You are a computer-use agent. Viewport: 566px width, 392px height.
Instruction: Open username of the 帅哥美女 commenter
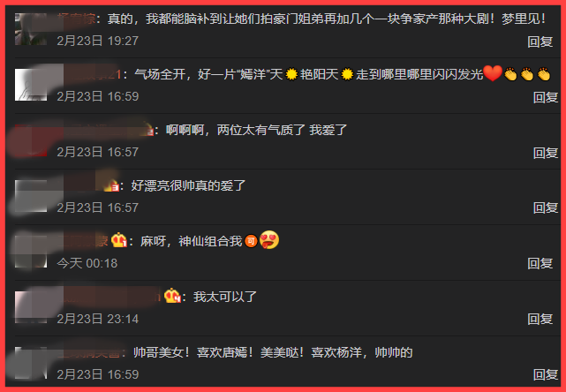pos(90,352)
